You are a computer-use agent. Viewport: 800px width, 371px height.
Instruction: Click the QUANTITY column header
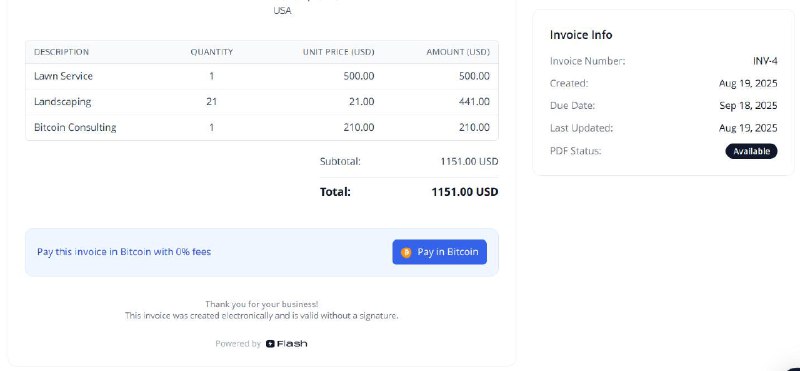[x=212, y=52]
